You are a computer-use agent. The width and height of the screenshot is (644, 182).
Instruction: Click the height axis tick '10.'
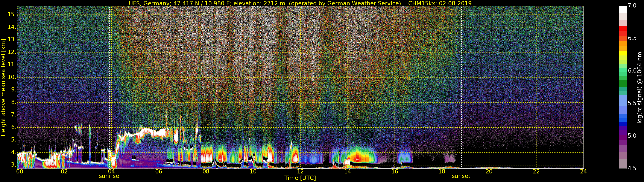click(12, 77)
